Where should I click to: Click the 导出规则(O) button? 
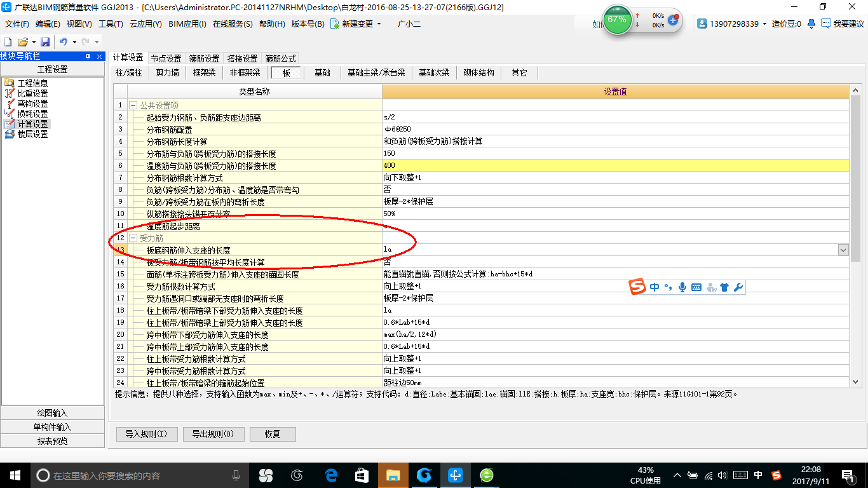pyautogui.click(x=213, y=434)
